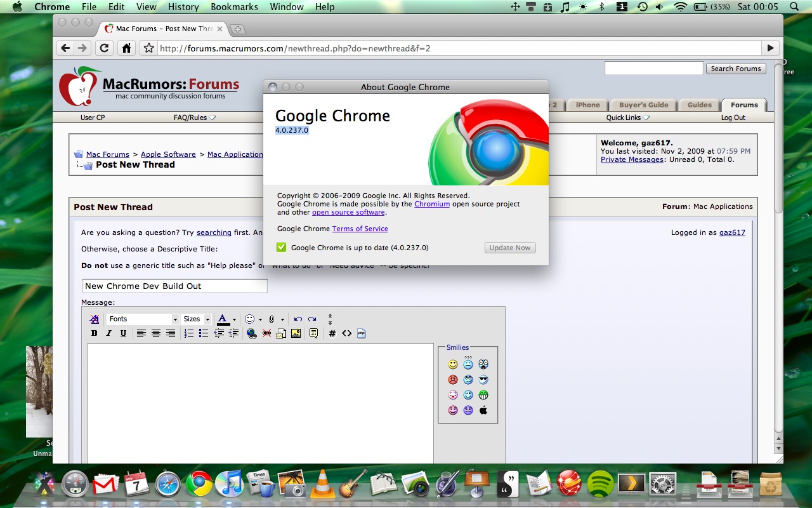This screenshot has height=508, width=812.
Task: Insert the red angry smiley
Action: pyautogui.click(x=453, y=380)
